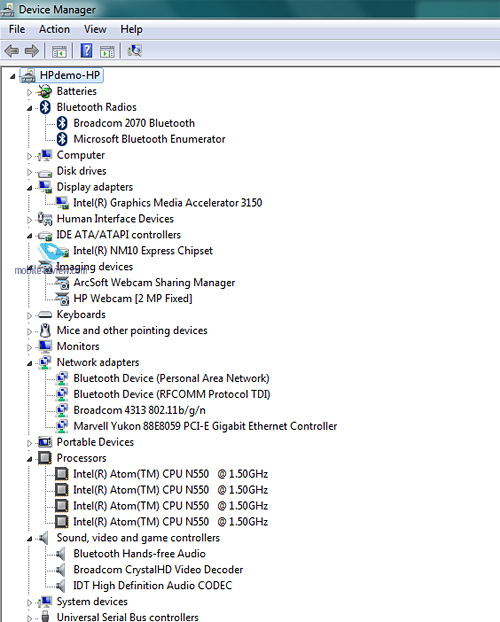
Task: Expand the Keyboards category
Action: pos(29,316)
